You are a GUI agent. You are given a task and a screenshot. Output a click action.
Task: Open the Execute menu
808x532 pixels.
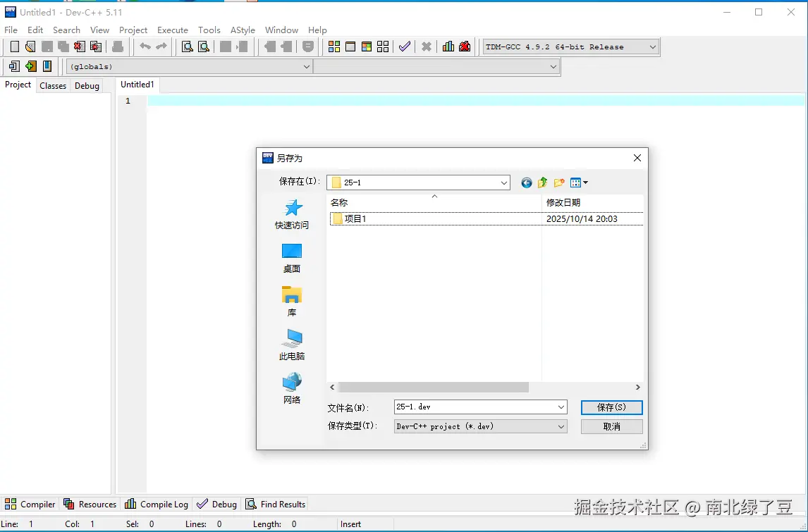click(x=173, y=30)
